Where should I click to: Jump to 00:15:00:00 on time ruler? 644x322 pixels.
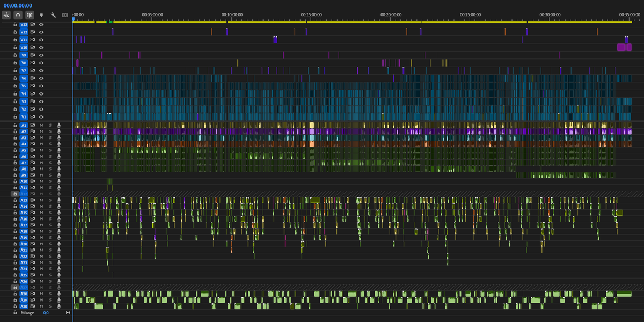tap(311, 15)
